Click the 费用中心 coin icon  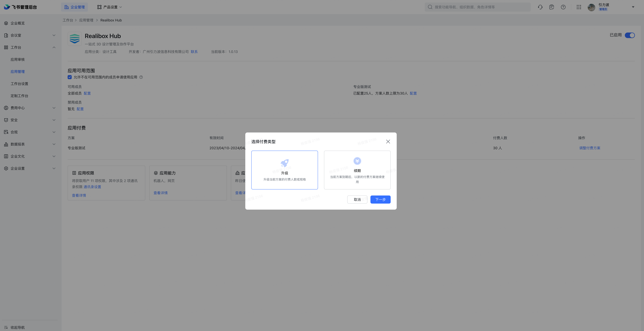pos(6,108)
